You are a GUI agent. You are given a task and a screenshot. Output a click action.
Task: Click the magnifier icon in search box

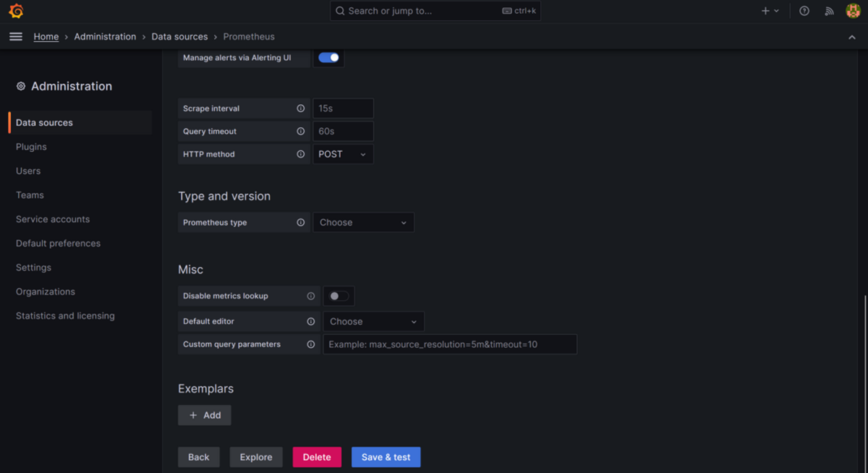click(x=340, y=11)
